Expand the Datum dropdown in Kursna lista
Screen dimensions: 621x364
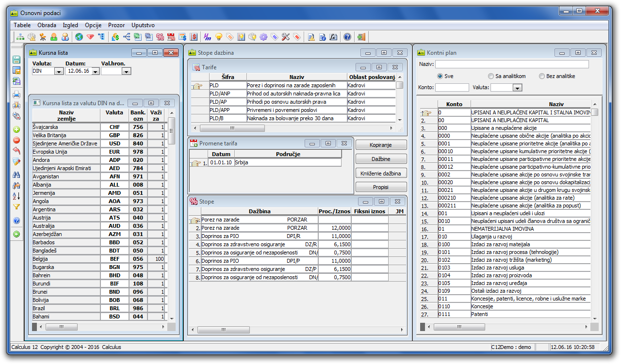(95, 71)
